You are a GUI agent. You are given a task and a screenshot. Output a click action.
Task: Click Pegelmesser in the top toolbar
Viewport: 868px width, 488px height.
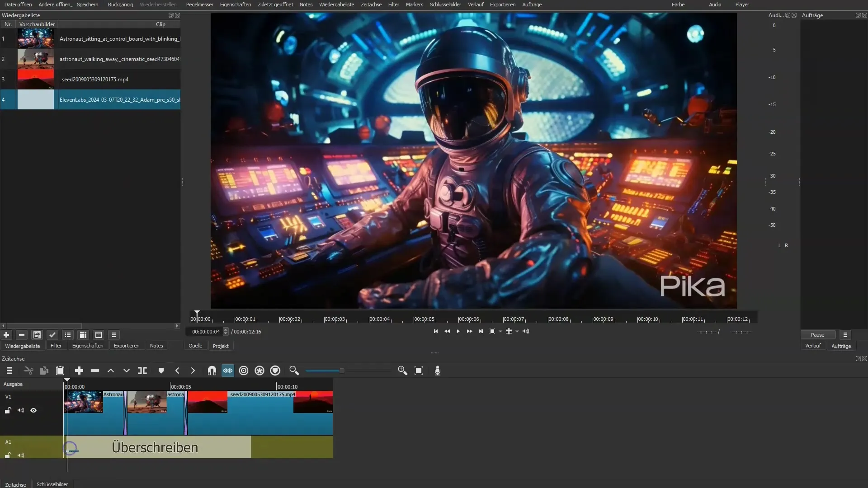(x=199, y=5)
